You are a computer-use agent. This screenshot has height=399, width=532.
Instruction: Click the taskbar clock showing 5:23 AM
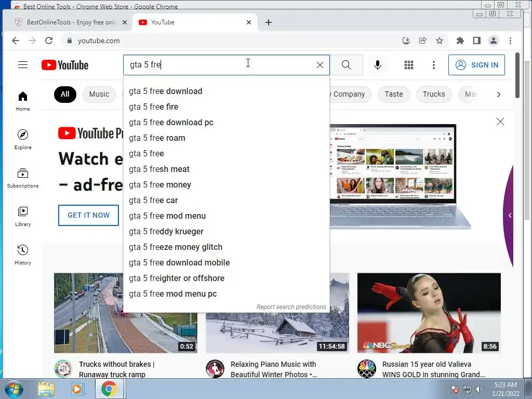[506, 389]
